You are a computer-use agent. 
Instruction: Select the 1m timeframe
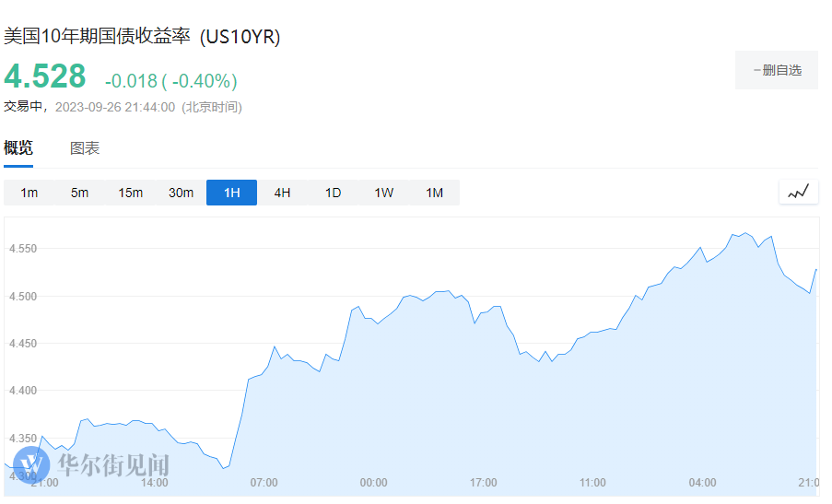click(29, 193)
